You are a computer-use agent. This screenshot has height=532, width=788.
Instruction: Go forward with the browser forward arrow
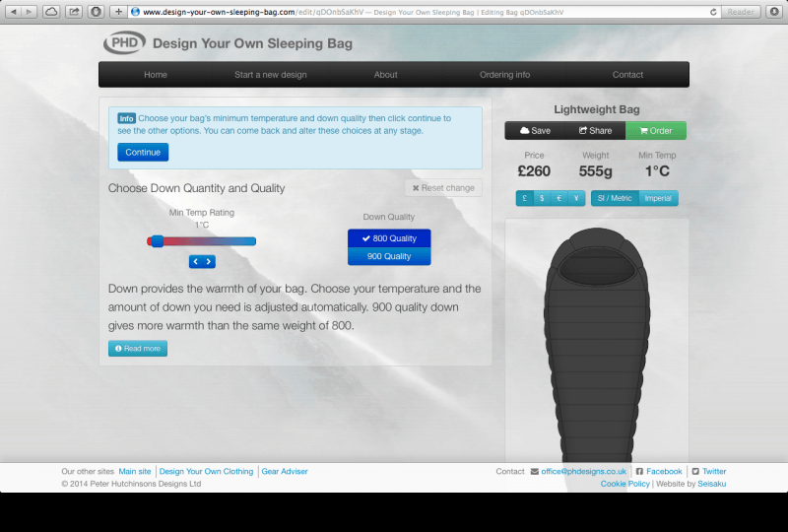(30, 12)
